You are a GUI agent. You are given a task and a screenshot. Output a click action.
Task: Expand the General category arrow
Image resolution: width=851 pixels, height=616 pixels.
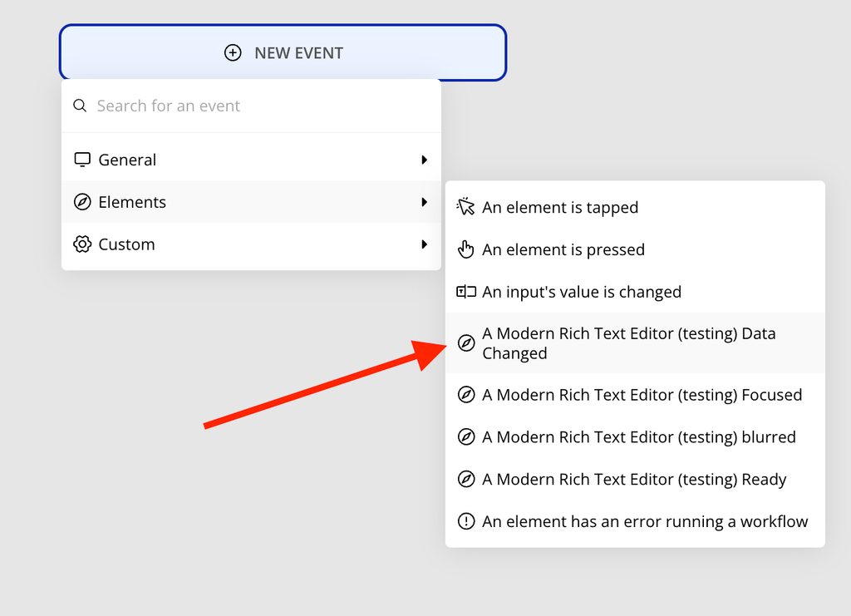click(x=424, y=160)
